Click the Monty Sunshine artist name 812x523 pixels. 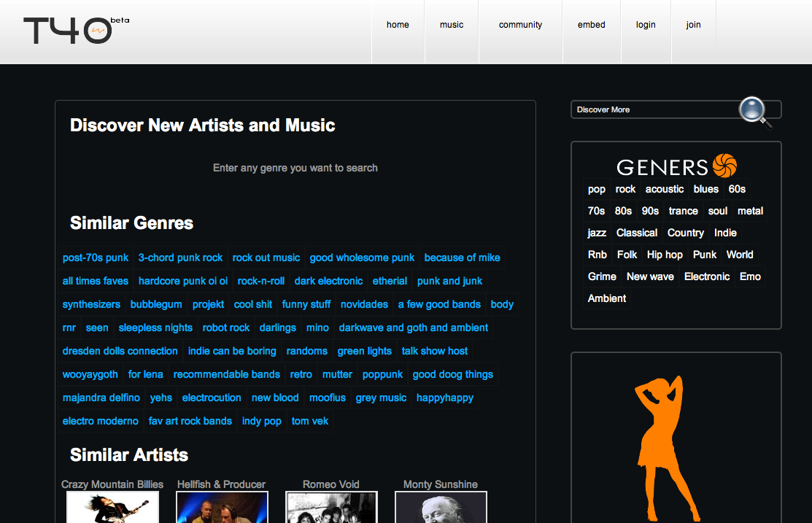pos(440,484)
